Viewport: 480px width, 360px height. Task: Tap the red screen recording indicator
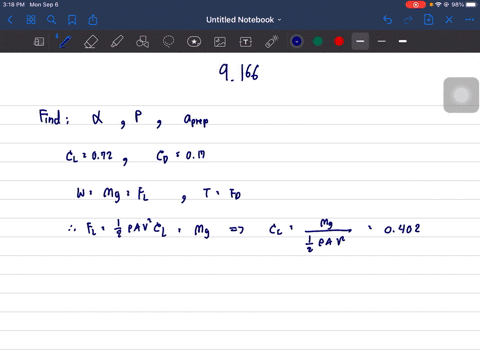[x=416, y=5]
